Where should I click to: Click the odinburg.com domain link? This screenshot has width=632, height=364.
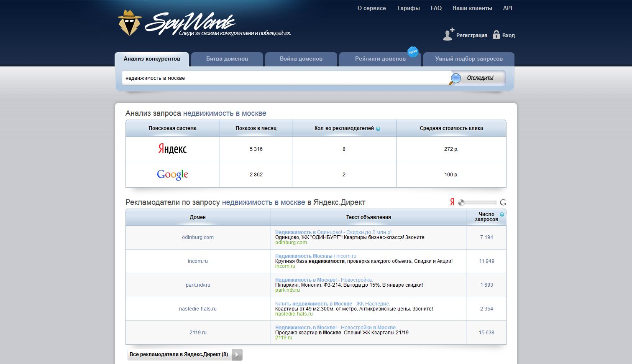[x=198, y=237]
